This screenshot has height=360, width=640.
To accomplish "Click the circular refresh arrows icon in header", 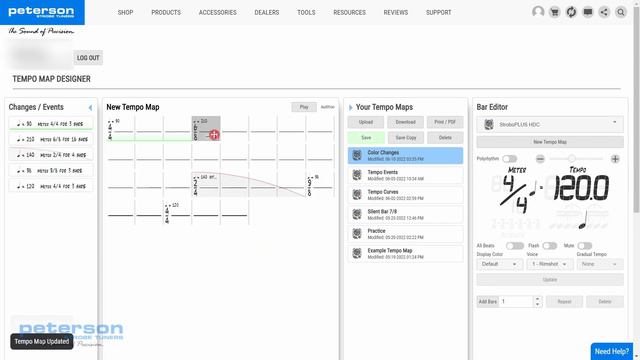I will point(571,12).
